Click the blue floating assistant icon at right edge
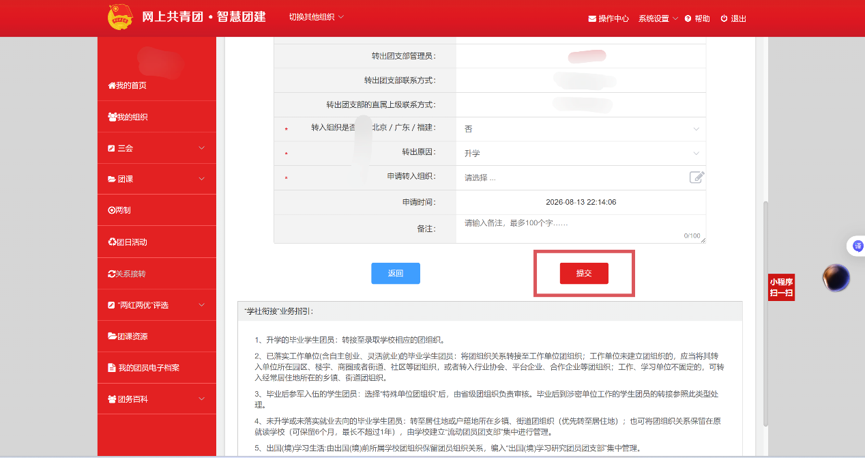Image resolution: width=865 pixels, height=458 pixels. (857, 246)
